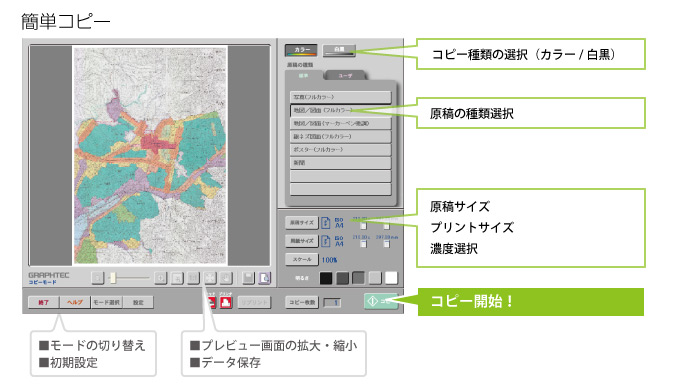Select the black brightness swatch
This screenshot has width=680, height=387.
pyautogui.click(x=326, y=278)
